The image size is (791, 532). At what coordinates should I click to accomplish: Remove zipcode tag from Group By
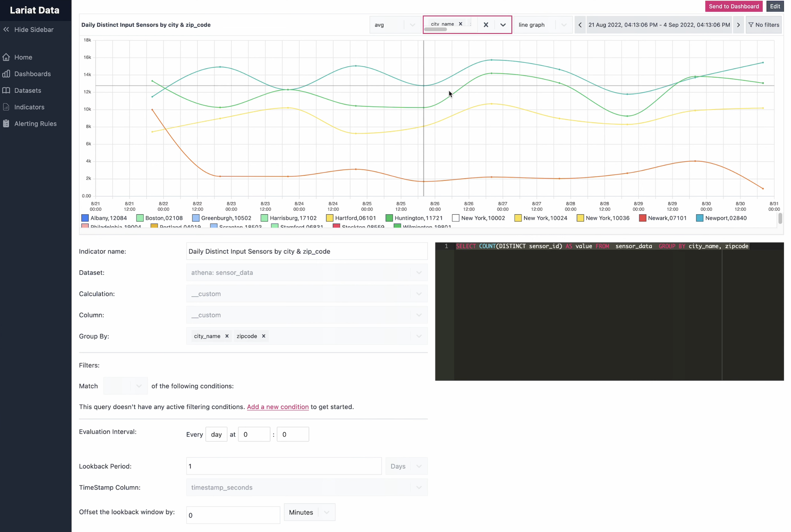pos(263,336)
